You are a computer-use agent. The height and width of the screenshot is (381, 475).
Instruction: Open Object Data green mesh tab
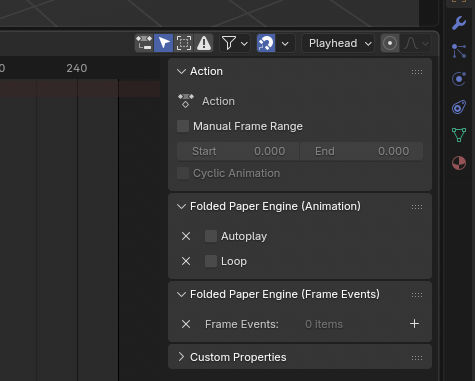tap(459, 135)
